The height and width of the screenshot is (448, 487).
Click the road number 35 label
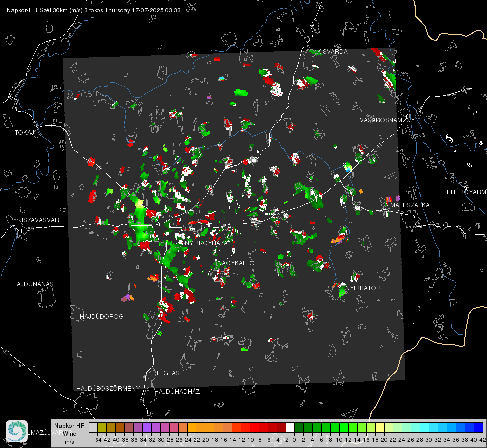click(x=6, y=351)
